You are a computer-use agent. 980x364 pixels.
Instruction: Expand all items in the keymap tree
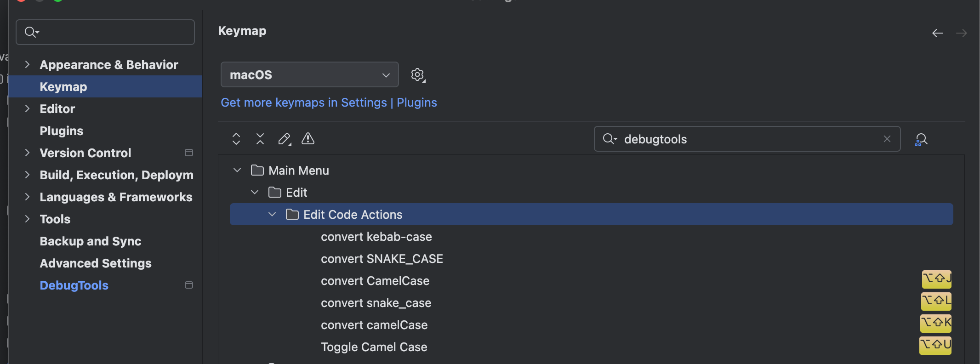pos(236,138)
